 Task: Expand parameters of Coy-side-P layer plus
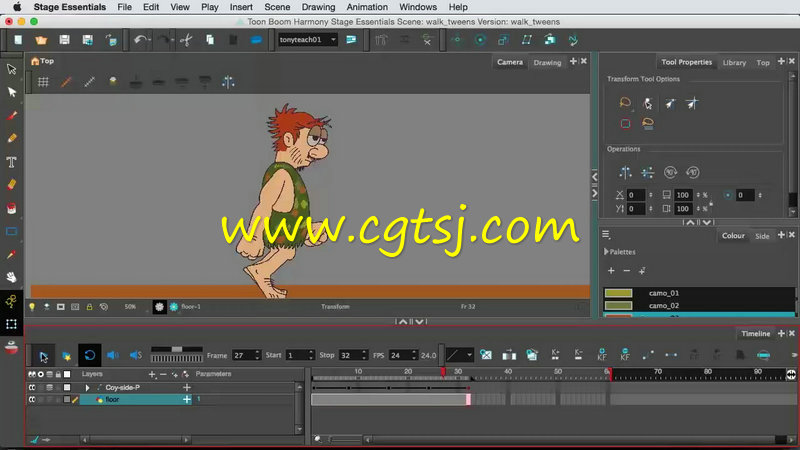[x=187, y=388]
